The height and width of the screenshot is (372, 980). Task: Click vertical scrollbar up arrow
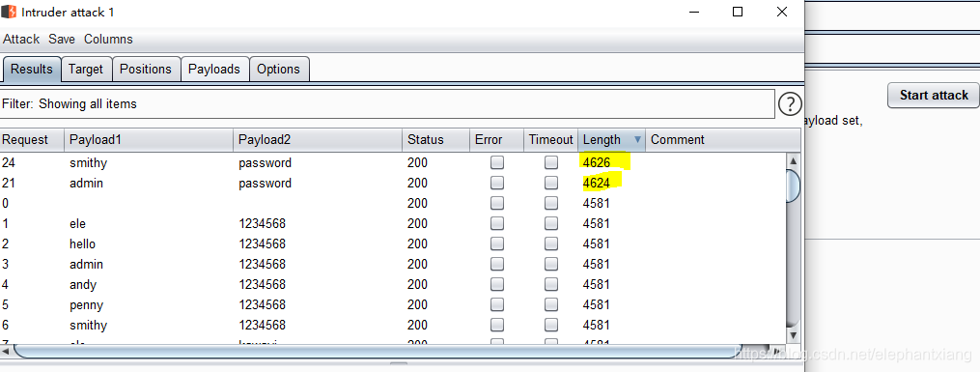793,160
